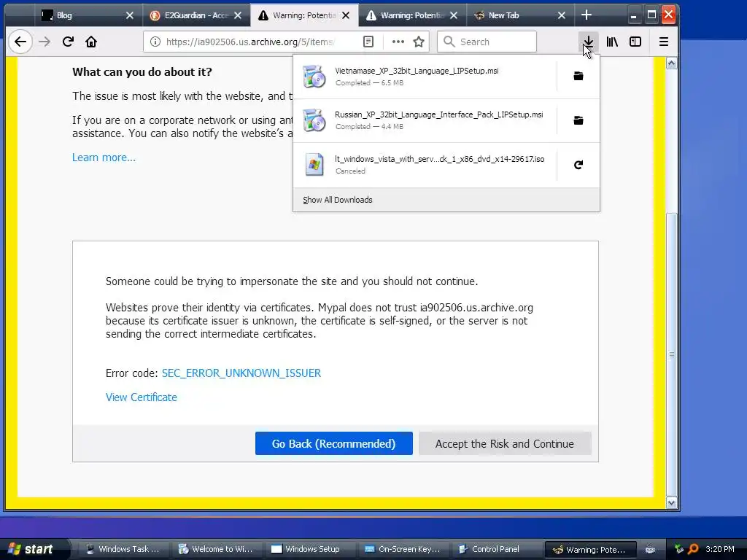Click the page scrollbar down arrow
Screen dimensions: 747x560
coord(671,503)
